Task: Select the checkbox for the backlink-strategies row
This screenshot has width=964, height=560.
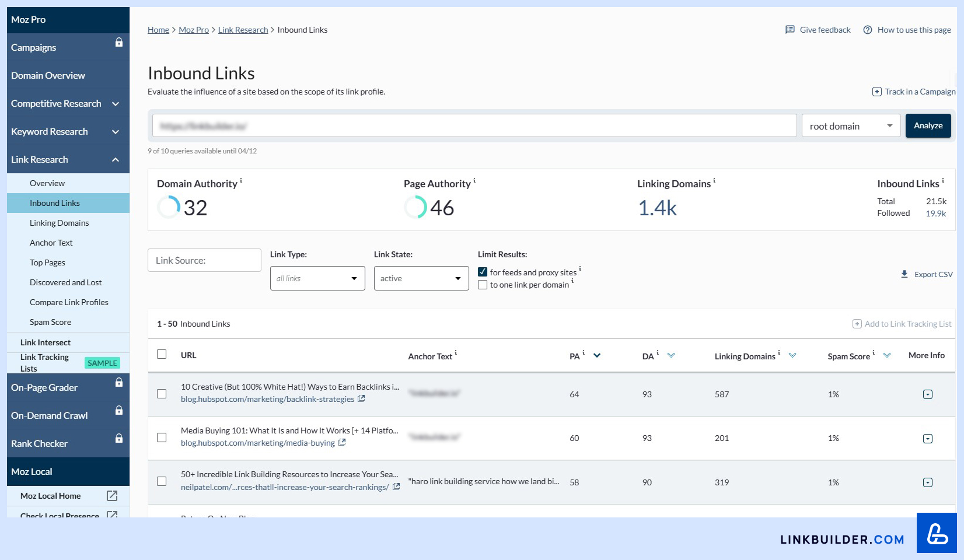Action: pos(162,394)
